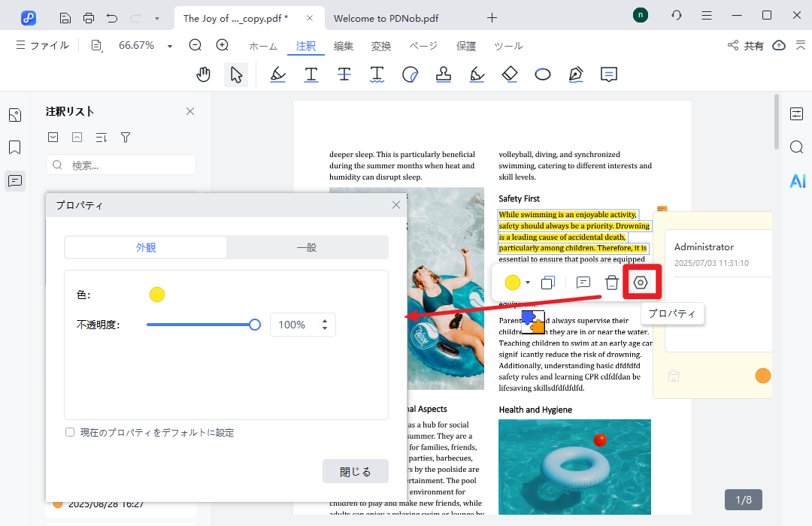
Task: Click the AI assistant icon
Action: click(x=797, y=180)
